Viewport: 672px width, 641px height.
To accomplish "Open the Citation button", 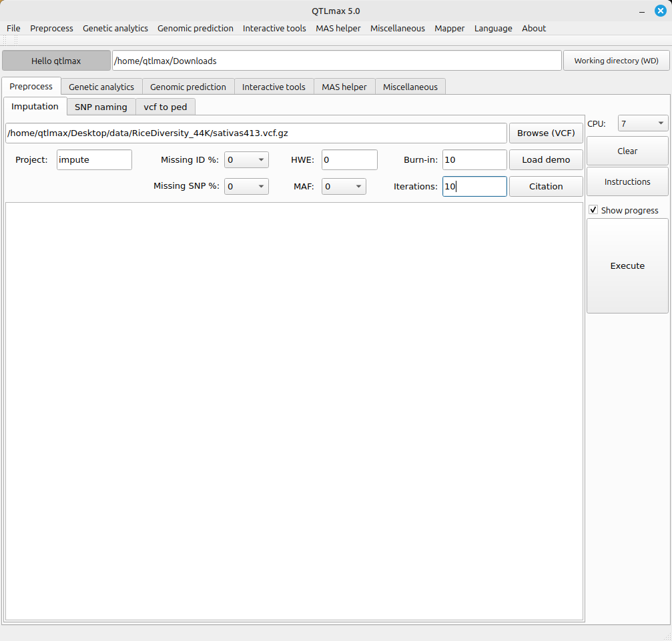I will [x=545, y=187].
